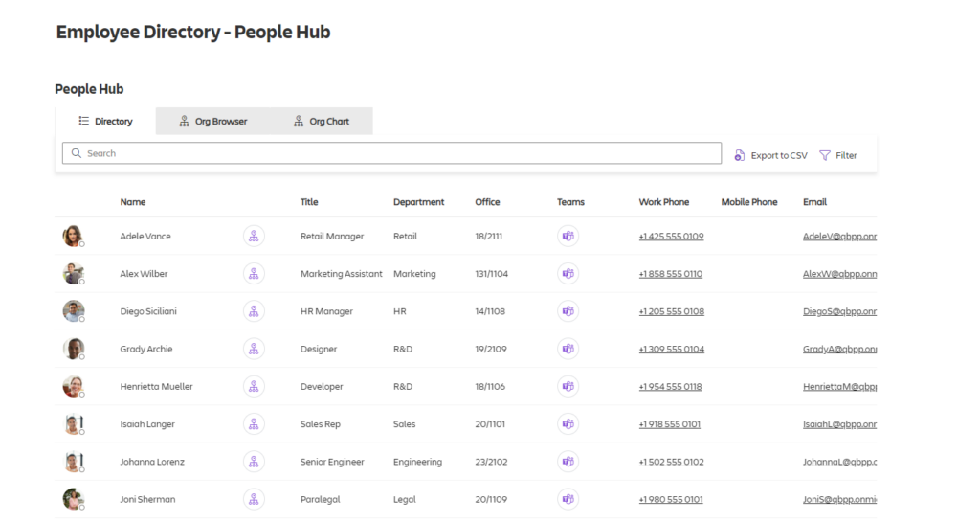Image resolution: width=980 pixels, height=523 pixels.
Task: Start Teams chat with Joni Sherman
Action: pyautogui.click(x=568, y=499)
